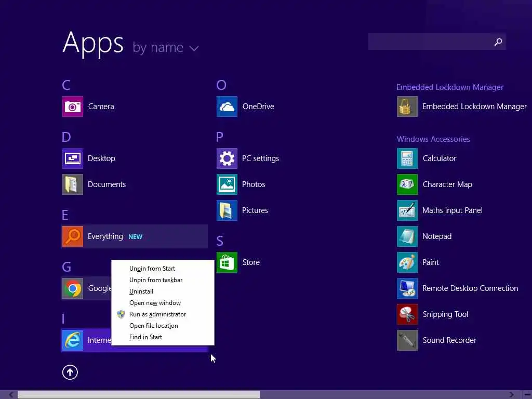Open the Pictures folder icon
Screen dimensions: 532x399
[x=227, y=210]
